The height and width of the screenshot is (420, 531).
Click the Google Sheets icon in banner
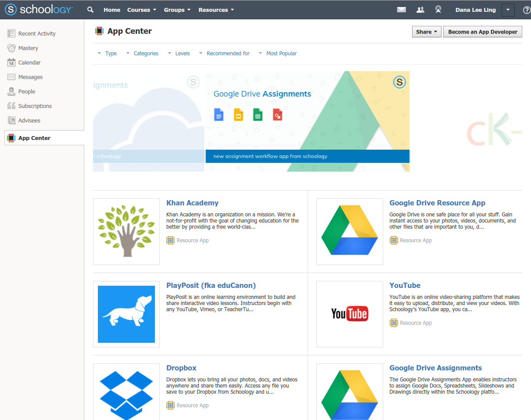click(x=258, y=115)
